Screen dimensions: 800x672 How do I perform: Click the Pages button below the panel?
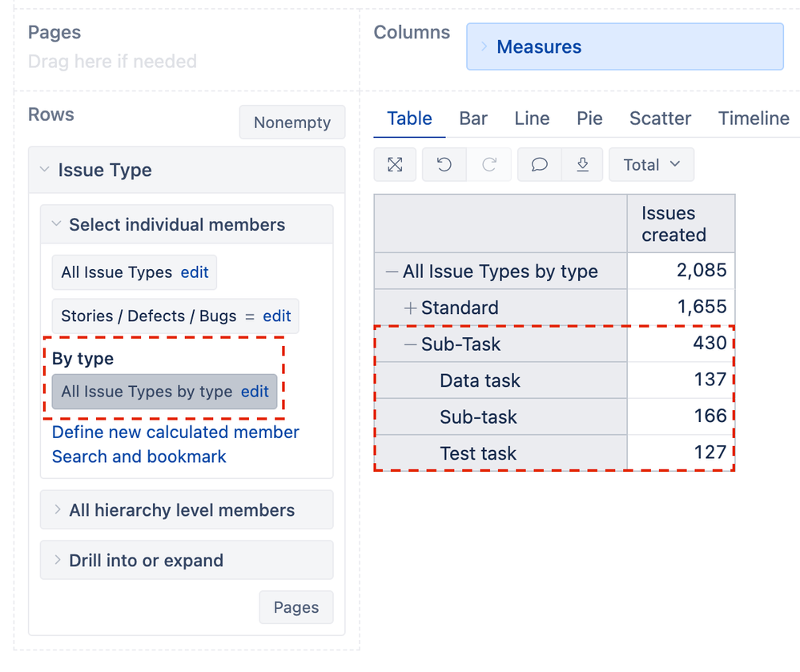295,607
